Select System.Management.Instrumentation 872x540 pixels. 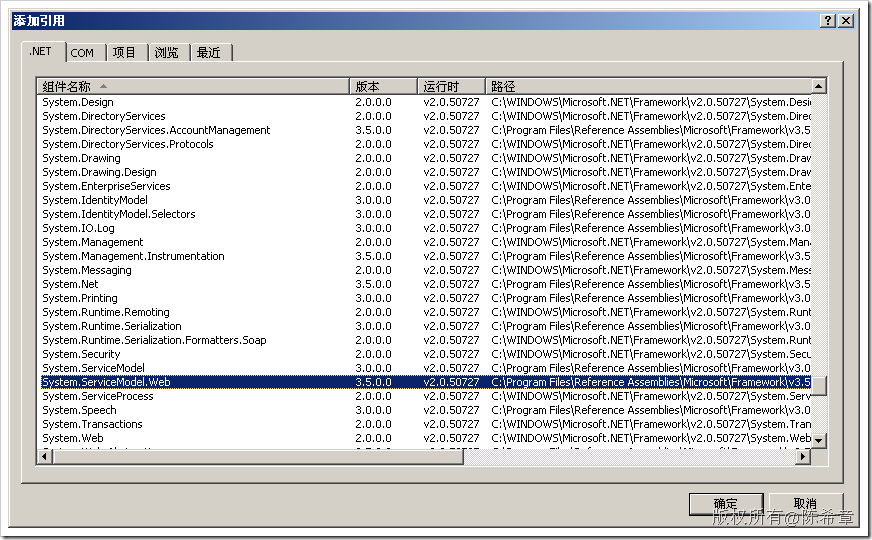point(426,256)
